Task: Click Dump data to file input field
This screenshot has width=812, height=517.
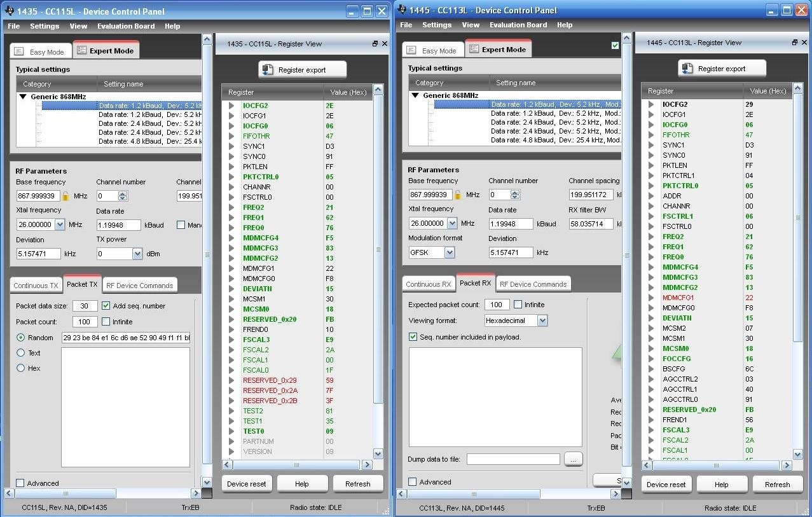Action: pyautogui.click(x=513, y=458)
